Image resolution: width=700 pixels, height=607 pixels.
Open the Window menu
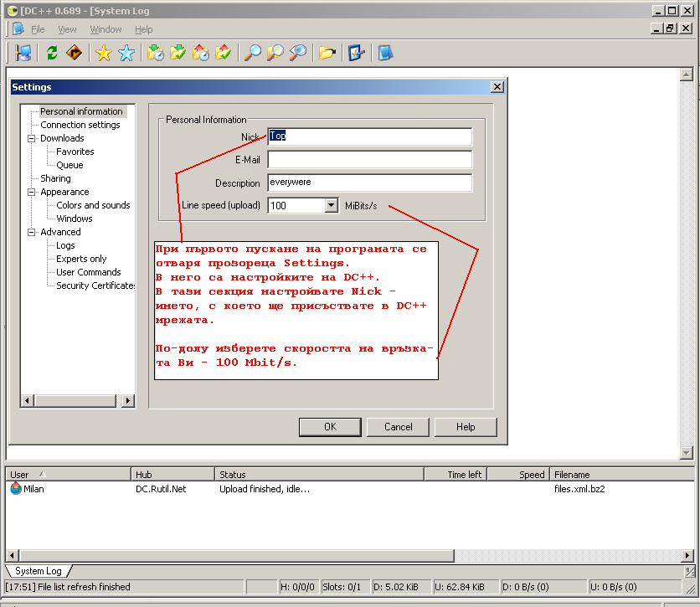(106, 29)
